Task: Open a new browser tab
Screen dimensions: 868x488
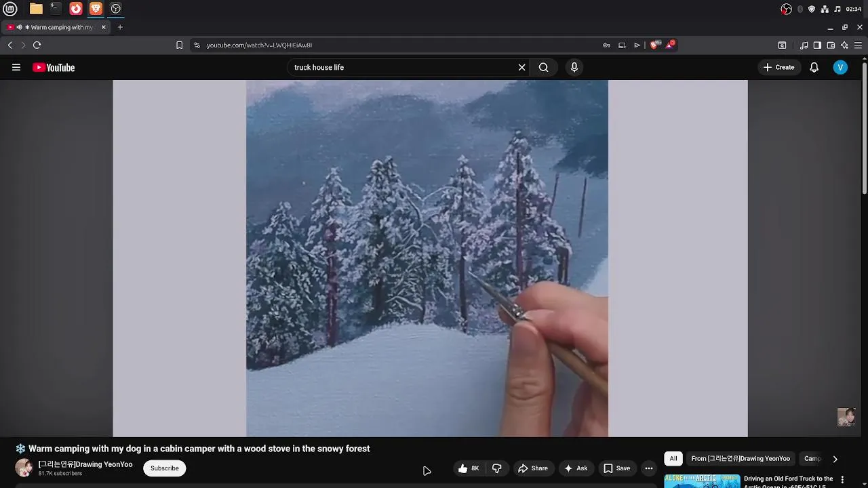Action: (120, 27)
